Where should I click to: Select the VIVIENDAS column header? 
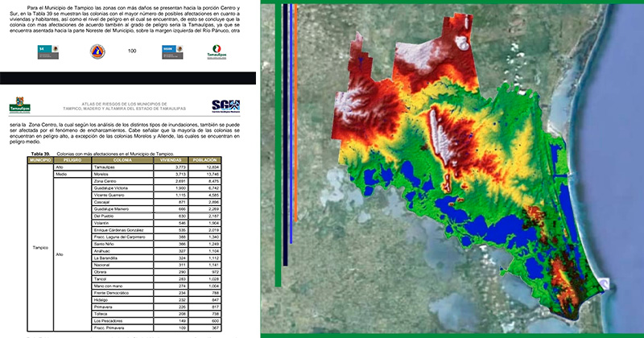click(170, 160)
